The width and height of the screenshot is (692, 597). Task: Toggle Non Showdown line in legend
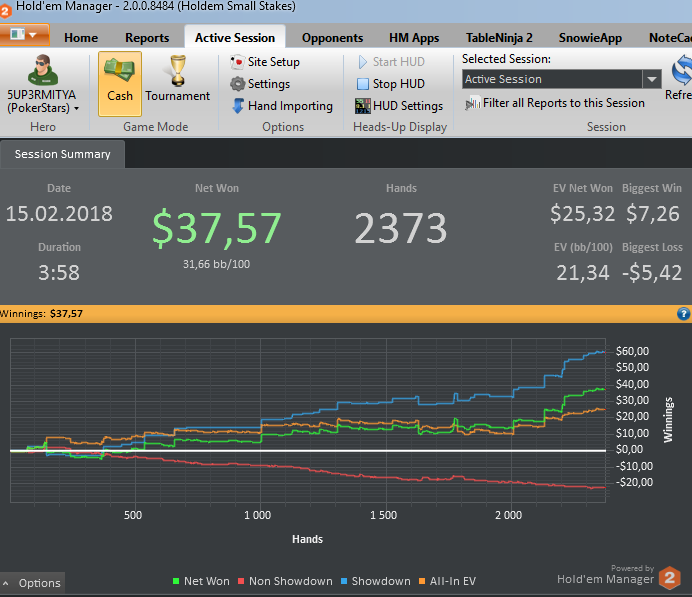point(284,581)
